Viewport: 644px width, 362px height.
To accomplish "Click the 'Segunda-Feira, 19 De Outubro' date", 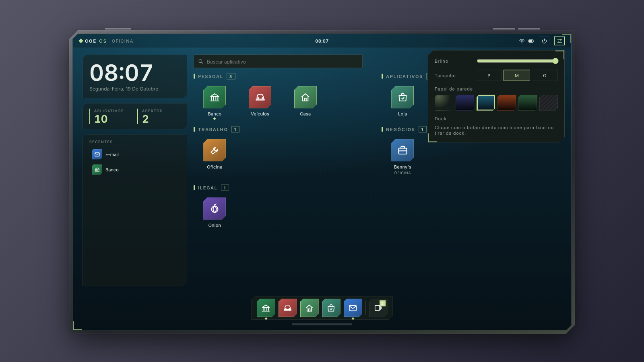I will [x=124, y=89].
